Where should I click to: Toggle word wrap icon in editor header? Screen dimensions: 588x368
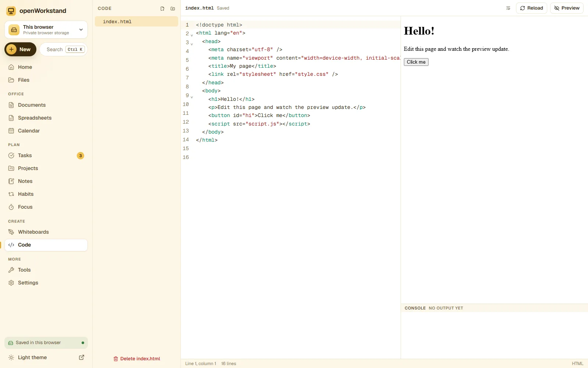508,8
